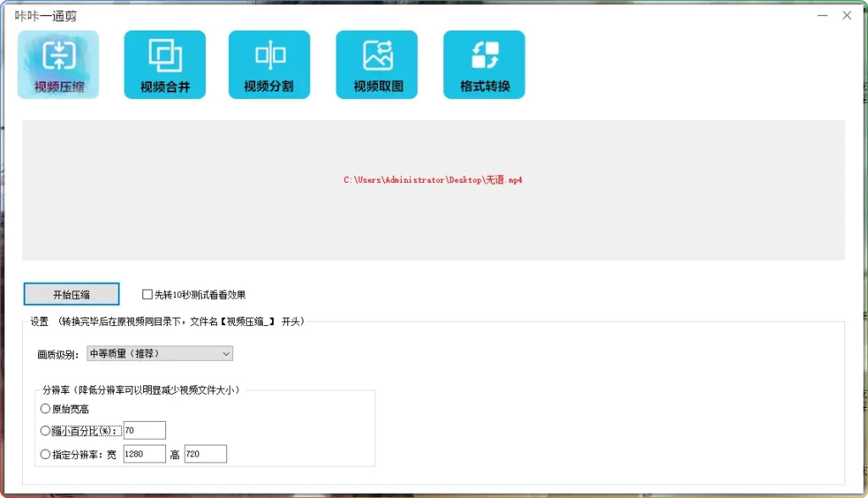Close the 咔咔一通剪 window
The height and width of the screenshot is (498, 868).
(847, 15)
